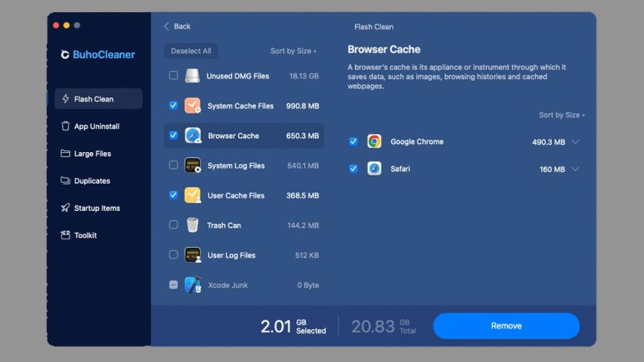Open the Toolkit sidebar icon

pos(65,235)
